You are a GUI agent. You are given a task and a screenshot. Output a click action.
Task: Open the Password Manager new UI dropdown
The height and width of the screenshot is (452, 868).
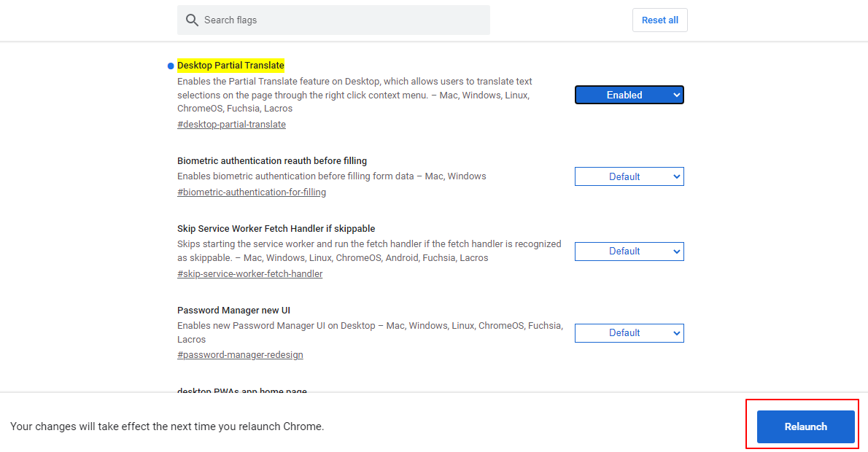pos(629,333)
